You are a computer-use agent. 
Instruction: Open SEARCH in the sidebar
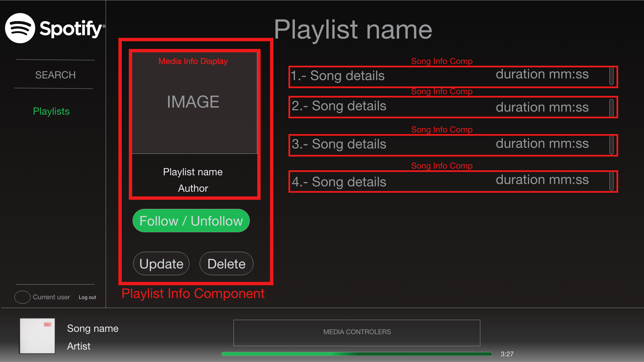click(x=55, y=75)
